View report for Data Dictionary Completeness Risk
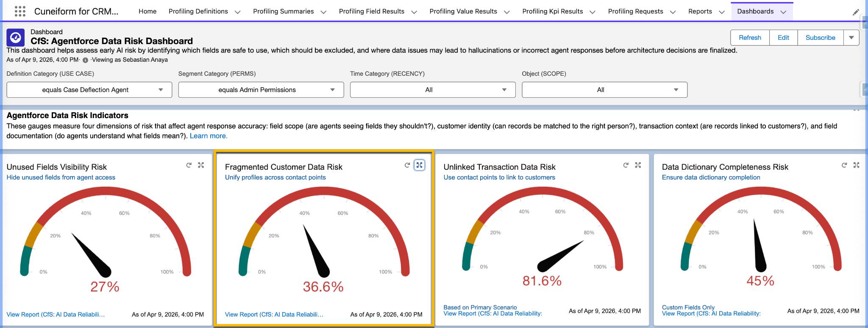This screenshot has height=328, width=868. pyautogui.click(x=711, y=314)
